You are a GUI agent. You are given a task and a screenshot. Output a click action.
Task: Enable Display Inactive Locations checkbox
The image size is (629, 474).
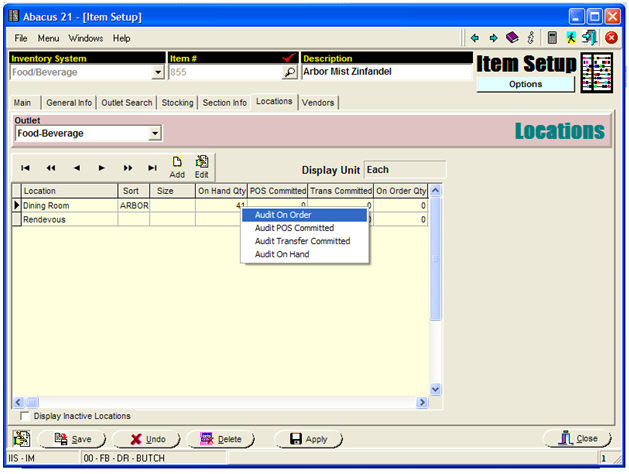coord(25,416)
